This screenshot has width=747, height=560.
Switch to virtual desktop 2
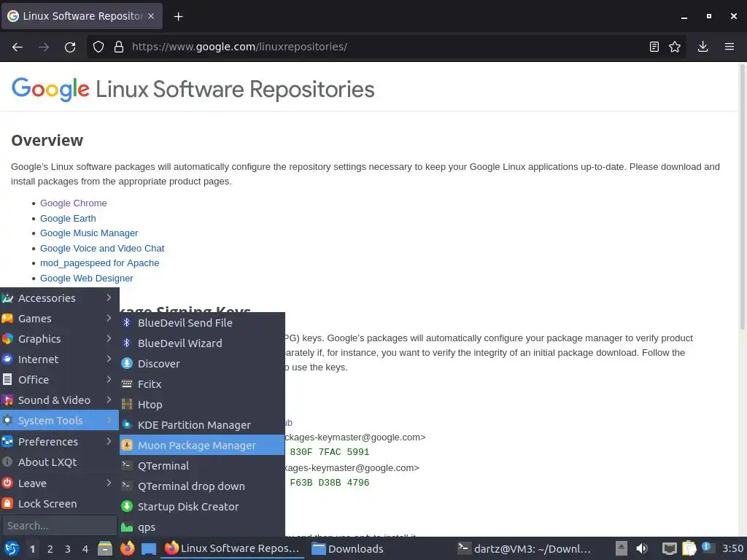click(x=50, y=549)
